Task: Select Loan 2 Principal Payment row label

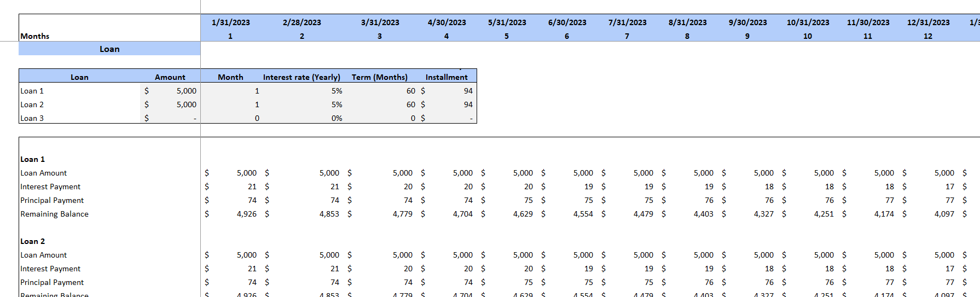Action: pyautogui.click(x=52, y=282)
